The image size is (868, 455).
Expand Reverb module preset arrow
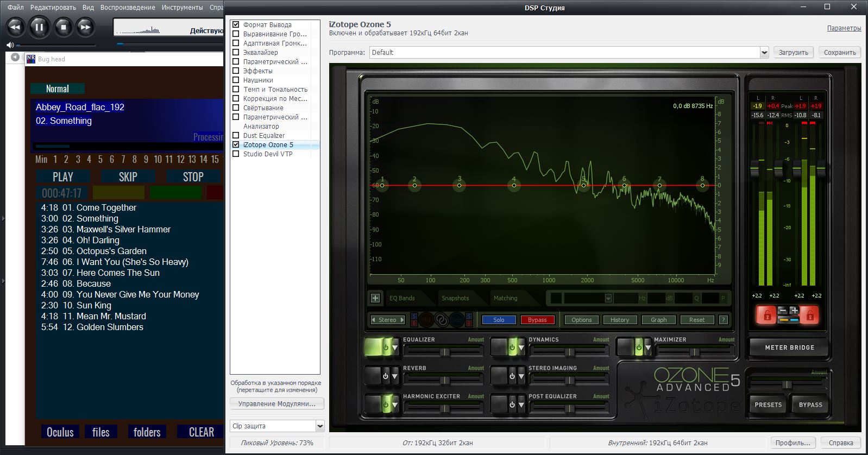395,376
